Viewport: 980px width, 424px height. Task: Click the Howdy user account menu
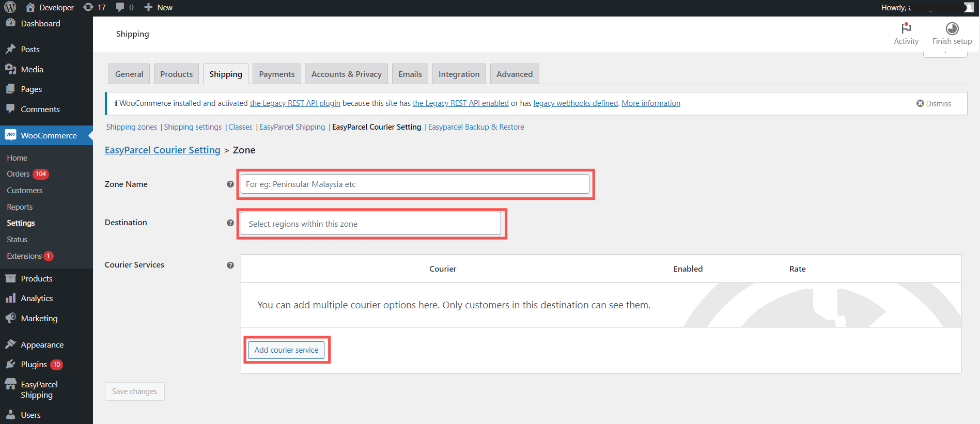[927, 7]
